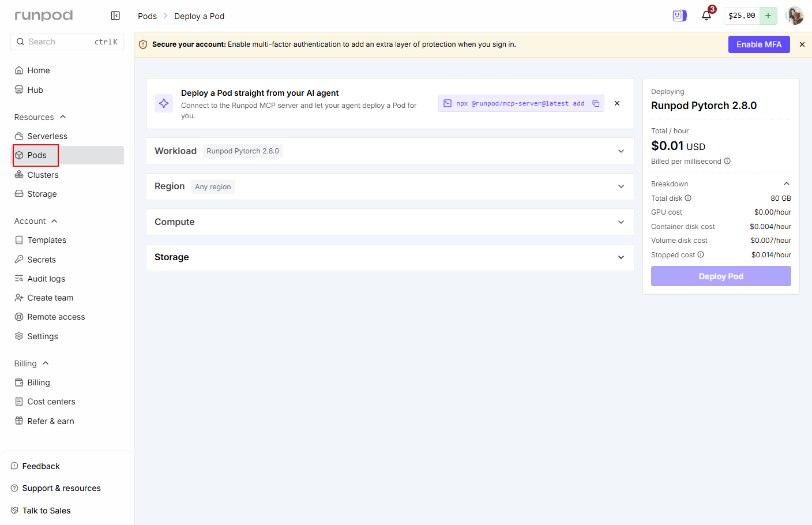This screenshot has width=812, height=525.
Task: Open Cost centers page
Action: pos(67,402)
